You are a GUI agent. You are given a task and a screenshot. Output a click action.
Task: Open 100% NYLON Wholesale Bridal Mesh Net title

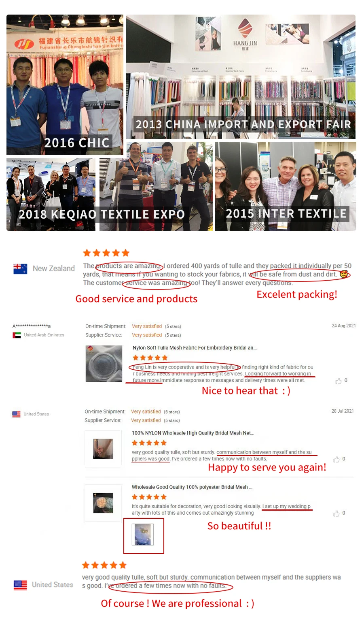(193, 433)
